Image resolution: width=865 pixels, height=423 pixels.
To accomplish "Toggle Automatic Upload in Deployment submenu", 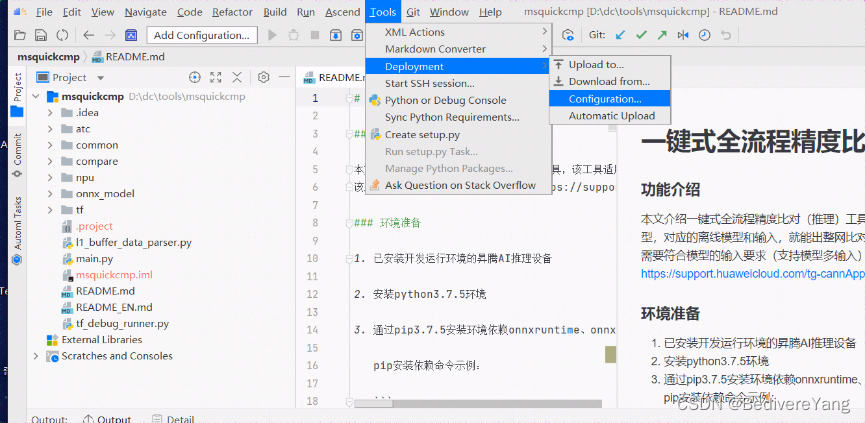I will [x=612, y=116].
